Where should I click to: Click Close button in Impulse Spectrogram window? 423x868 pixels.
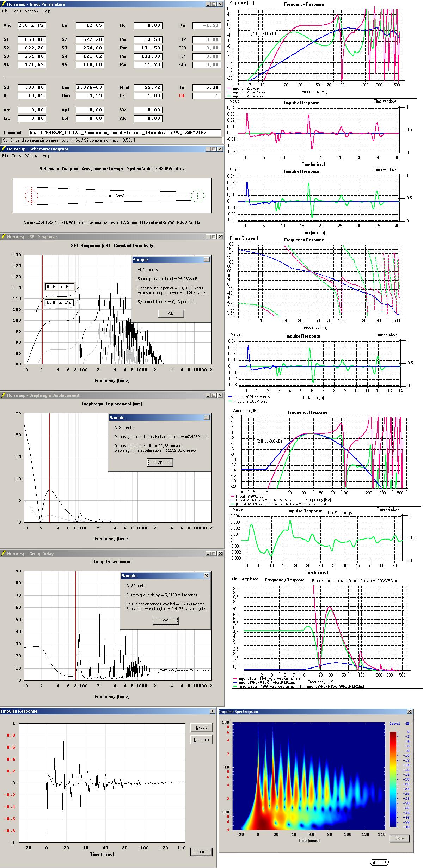[399, 838]
